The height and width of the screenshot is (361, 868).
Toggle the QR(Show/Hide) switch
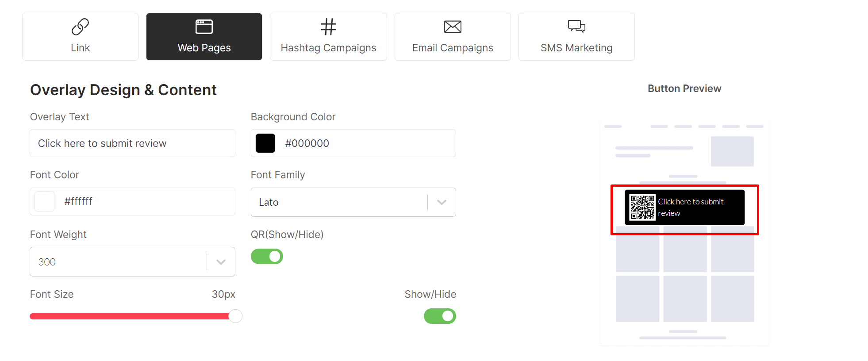(267, 257)
